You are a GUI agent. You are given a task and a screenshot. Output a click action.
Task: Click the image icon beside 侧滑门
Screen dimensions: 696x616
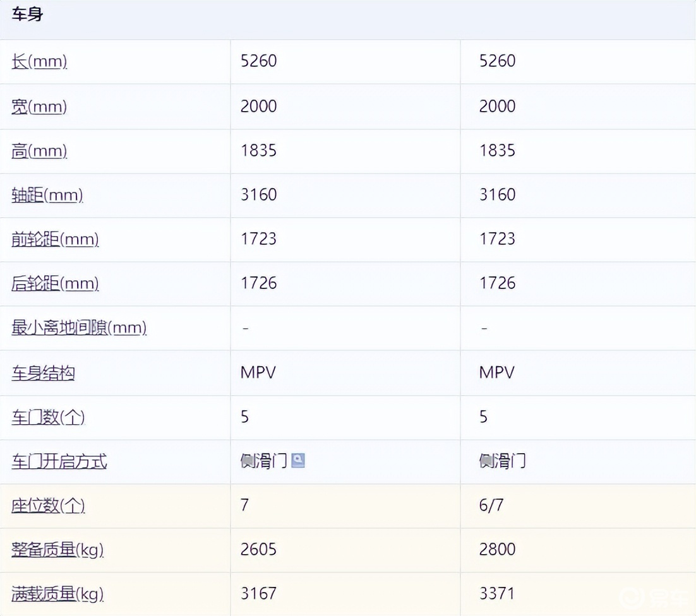298,461
